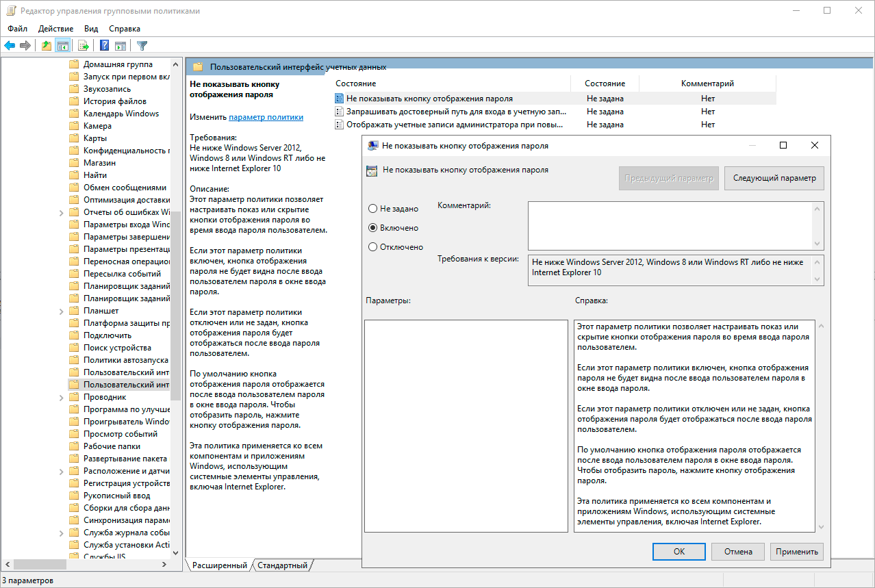875x588 pixels.
Task: Expand the 'Планшет' tree node arrow
Action: point(62,311)
